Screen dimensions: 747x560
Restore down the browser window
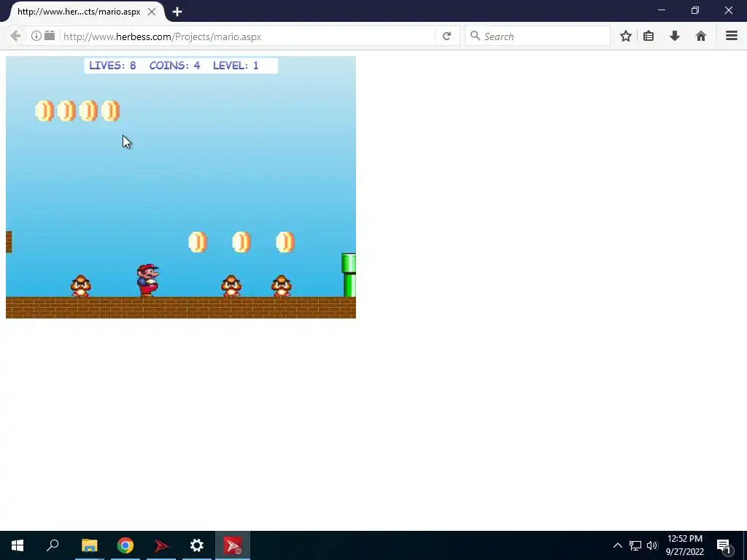[695, 10]
